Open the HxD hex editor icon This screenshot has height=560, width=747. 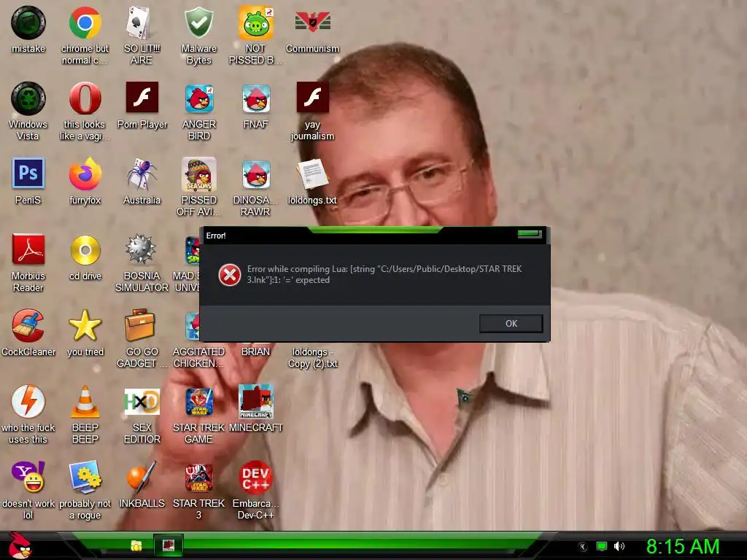point(142,402)
